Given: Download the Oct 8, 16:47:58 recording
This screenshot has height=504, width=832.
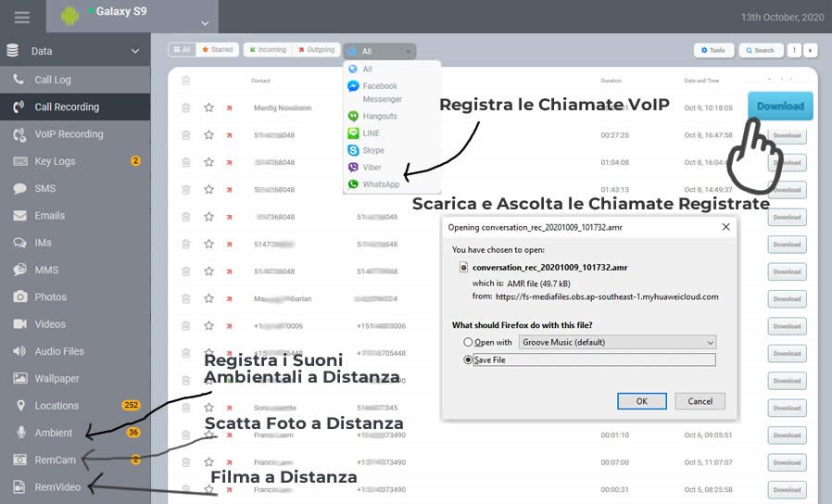Looking at the screenshot, I should (x=787, y=135).
